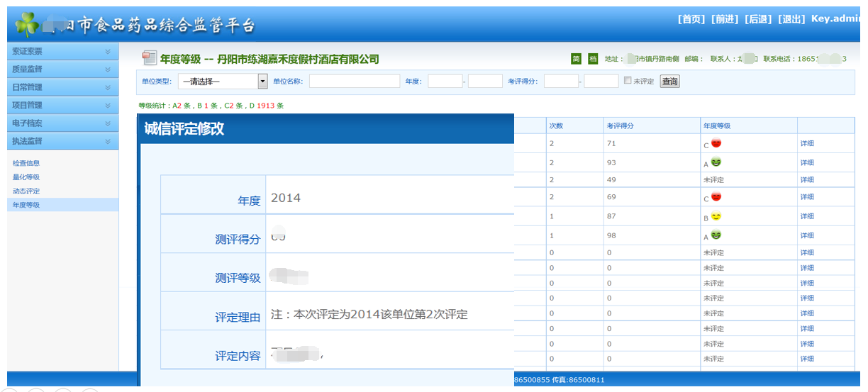Open the 单位类型 dropdown list
Image resolution: width=868 pixels, height=392 pixels.
click(x=262, y=82)
